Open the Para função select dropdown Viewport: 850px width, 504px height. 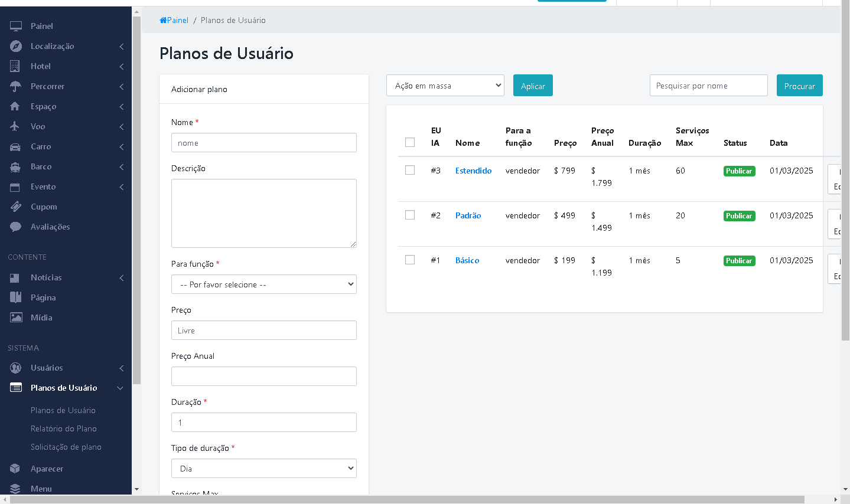click(x=263, y=284)
